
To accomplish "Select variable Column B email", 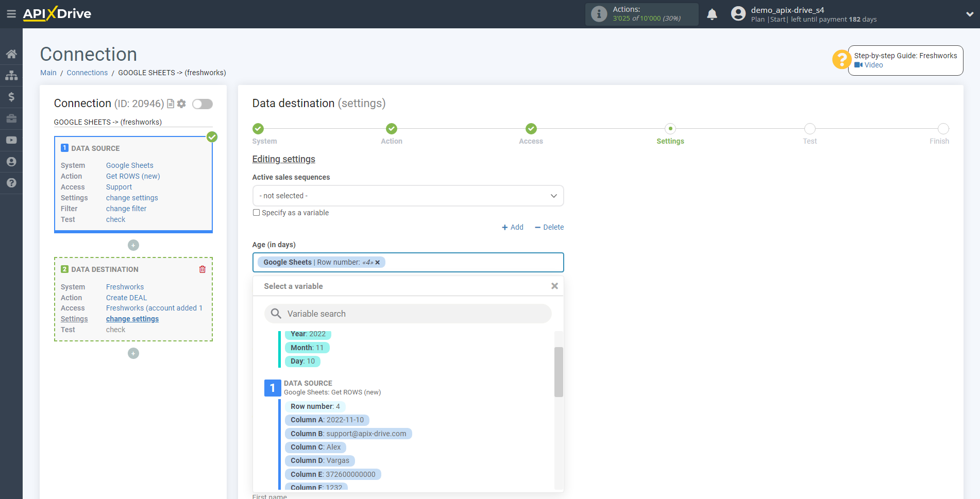I will point(348,434).
